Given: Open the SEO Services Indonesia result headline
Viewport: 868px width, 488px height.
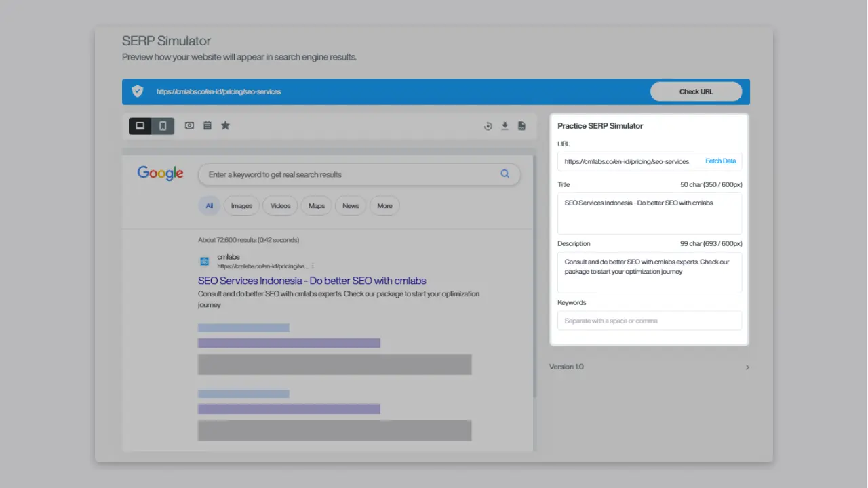Looking at the screenshot, I should coord(311,281).
